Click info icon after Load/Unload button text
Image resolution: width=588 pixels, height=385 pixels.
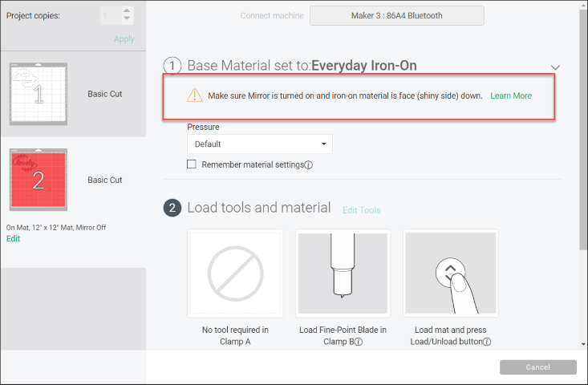pyautogui.click(x=487, y=342)
